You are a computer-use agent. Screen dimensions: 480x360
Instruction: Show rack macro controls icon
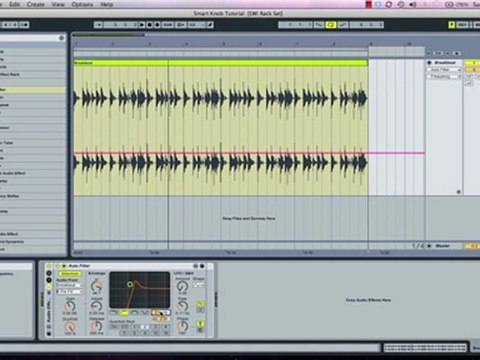point(49,273)
